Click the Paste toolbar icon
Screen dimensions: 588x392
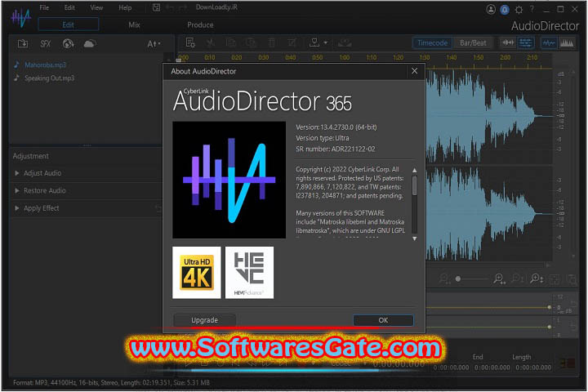click(x=251, y=42)
